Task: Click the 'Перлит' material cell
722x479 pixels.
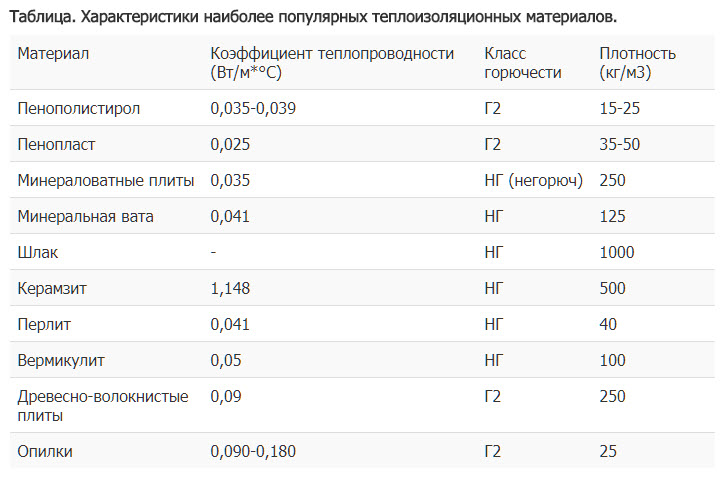Action: (44, 324)
